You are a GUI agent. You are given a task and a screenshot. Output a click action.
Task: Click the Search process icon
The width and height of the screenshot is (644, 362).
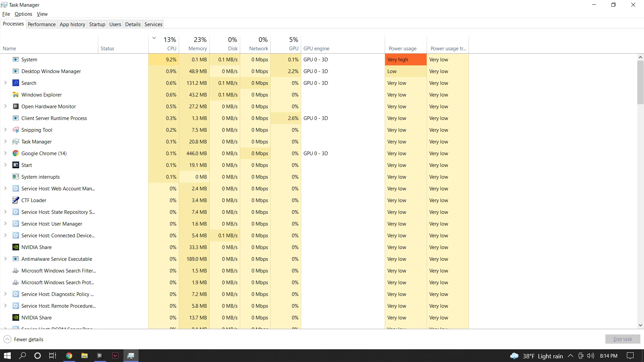(15, 83)
